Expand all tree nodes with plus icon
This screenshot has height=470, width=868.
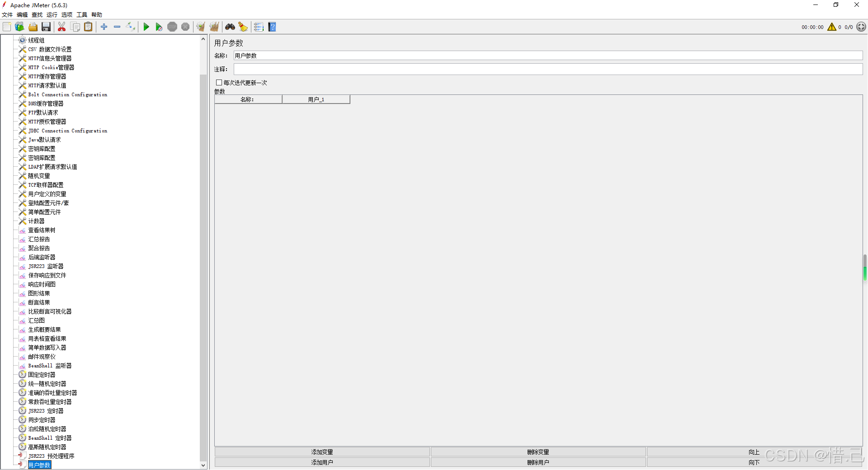pos(104,27)
